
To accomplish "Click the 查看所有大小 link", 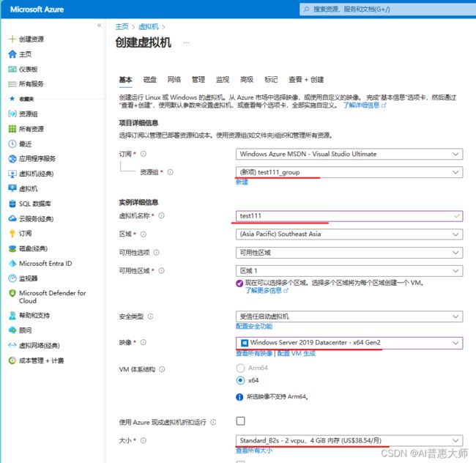I will click(254, 451).
